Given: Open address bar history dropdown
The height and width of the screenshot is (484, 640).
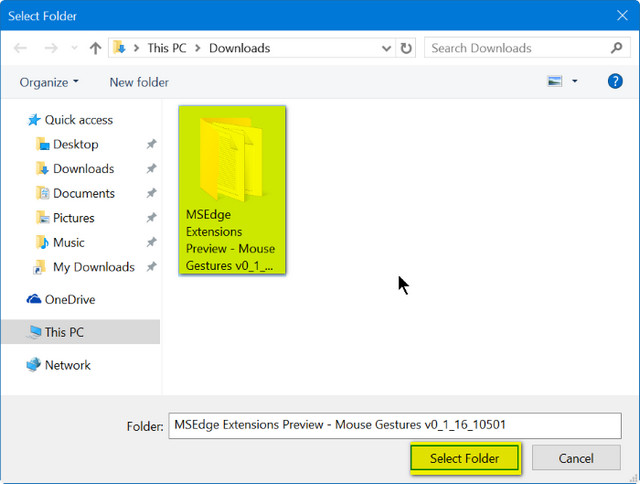Looking at the screenshot, I should (x=386, y=48).
